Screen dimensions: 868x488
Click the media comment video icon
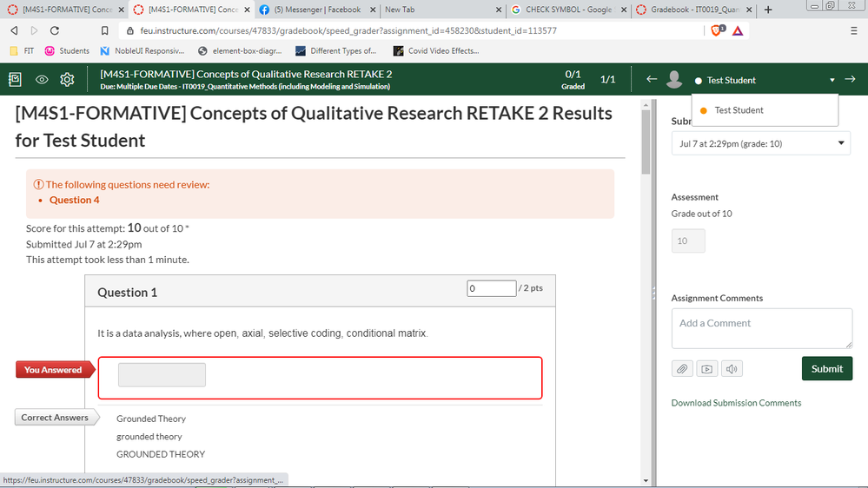click(x=706, y=369)
